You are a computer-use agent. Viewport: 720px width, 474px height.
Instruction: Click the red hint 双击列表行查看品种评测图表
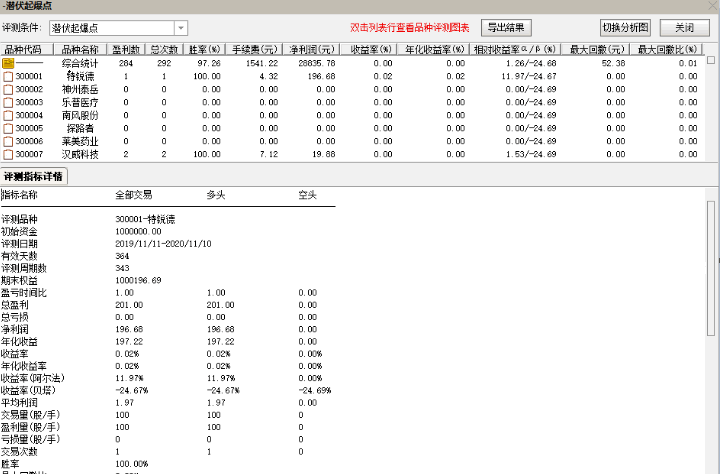pos(410,28)
